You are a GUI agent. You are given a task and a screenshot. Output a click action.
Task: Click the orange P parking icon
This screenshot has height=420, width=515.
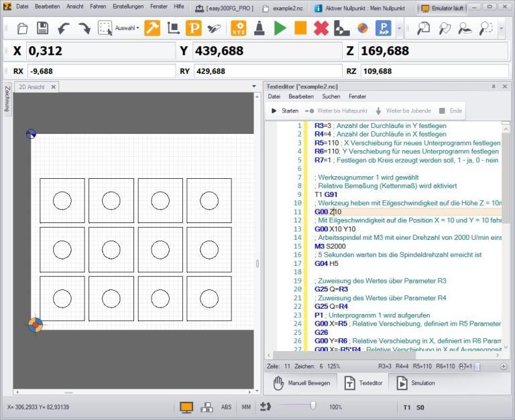coord(194,28)
